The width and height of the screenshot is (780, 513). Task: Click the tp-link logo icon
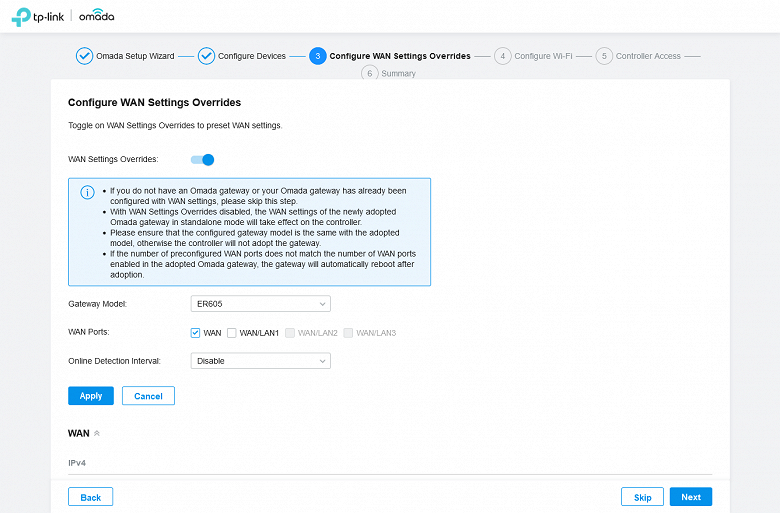coord(21,17)
